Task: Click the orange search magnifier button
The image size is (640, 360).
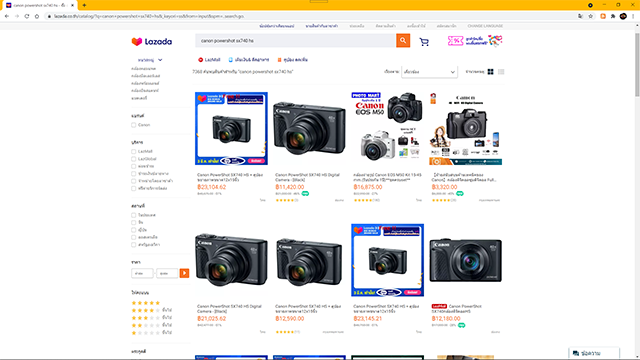Action: (x=403, y=40)
